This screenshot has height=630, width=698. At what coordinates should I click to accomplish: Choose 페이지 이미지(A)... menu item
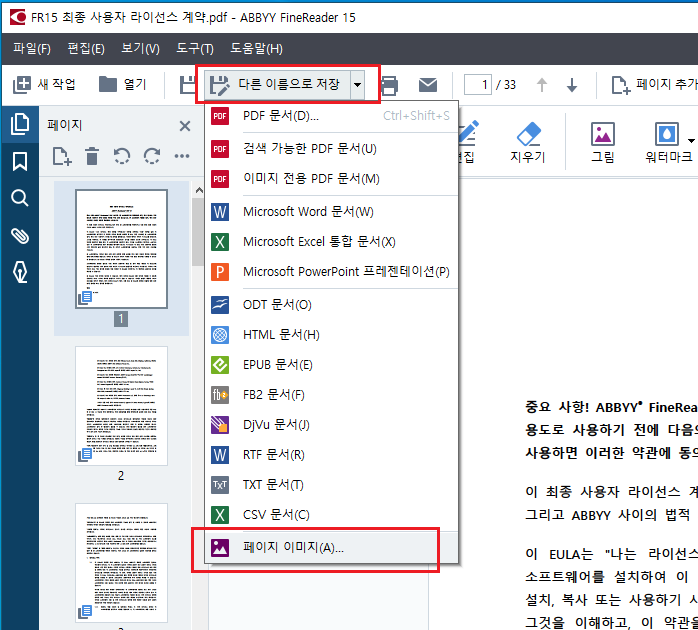tap(332, 548)
